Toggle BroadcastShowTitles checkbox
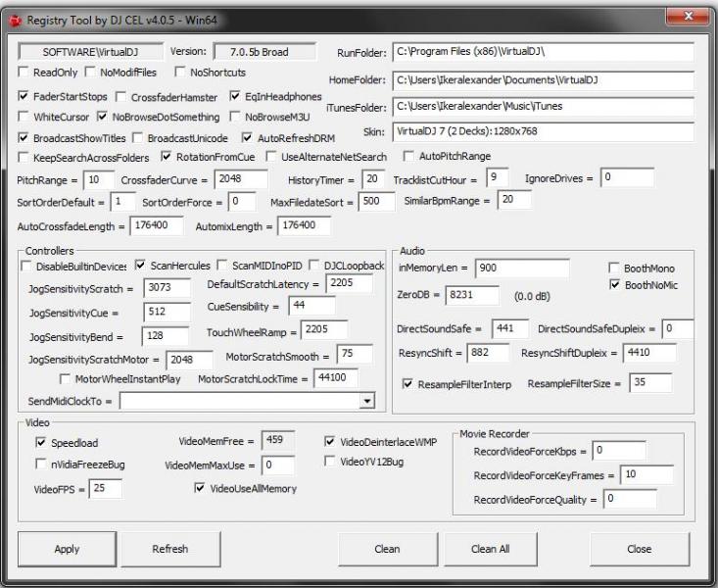 click(23, 137)
